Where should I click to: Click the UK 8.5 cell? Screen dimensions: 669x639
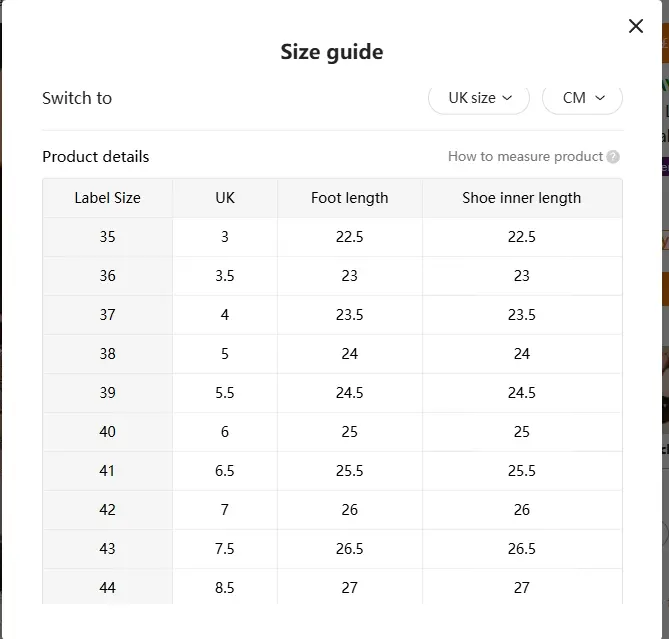225,587
